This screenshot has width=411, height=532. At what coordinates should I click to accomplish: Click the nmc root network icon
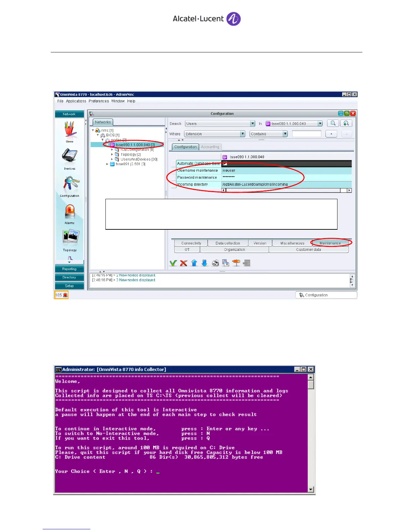coord(98,130)
